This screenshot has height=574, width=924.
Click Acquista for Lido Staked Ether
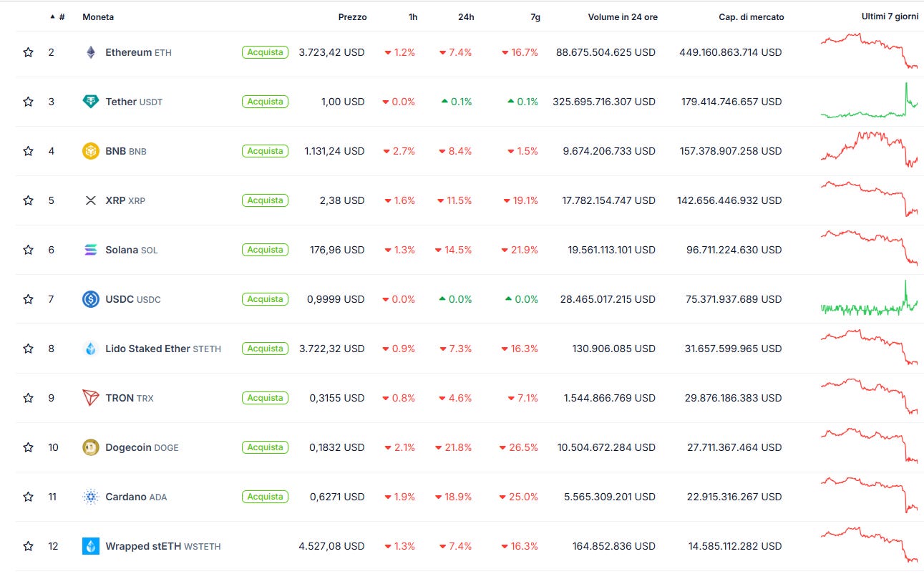(x=266, y=349)
